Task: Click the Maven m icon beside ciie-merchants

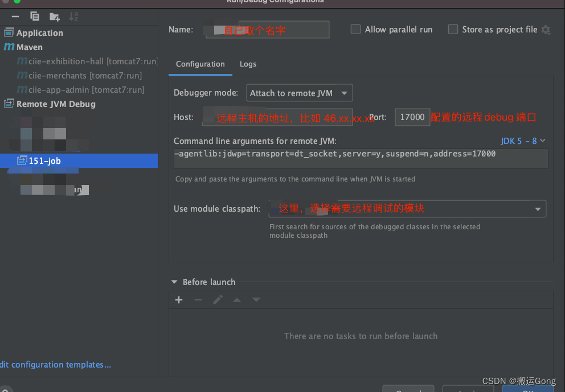Action: point(22,75)
